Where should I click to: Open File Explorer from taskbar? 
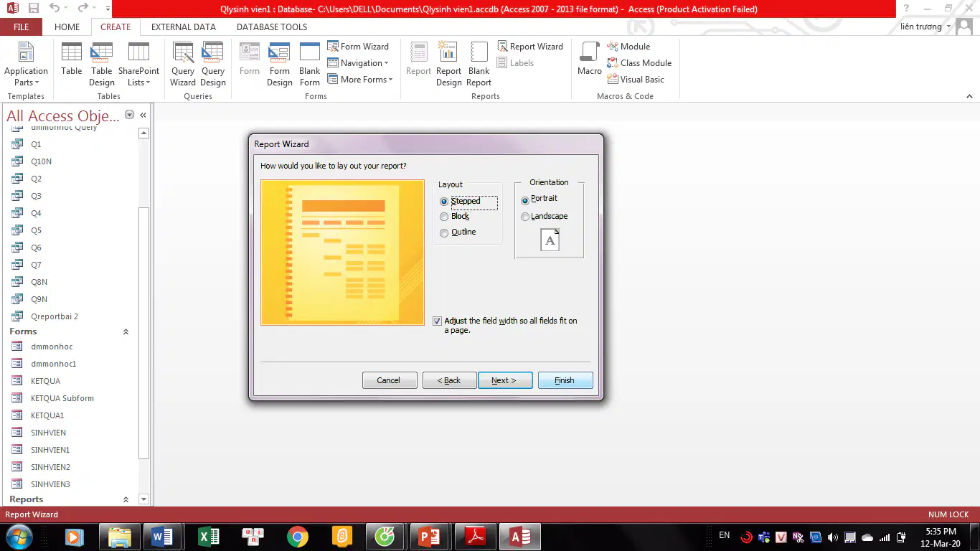click(x=119, y=537)
